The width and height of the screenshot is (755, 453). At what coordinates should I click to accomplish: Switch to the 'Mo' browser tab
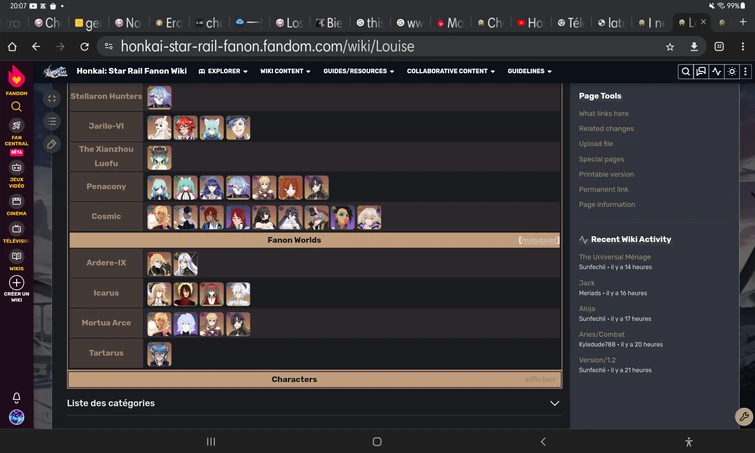click(450, 23)
